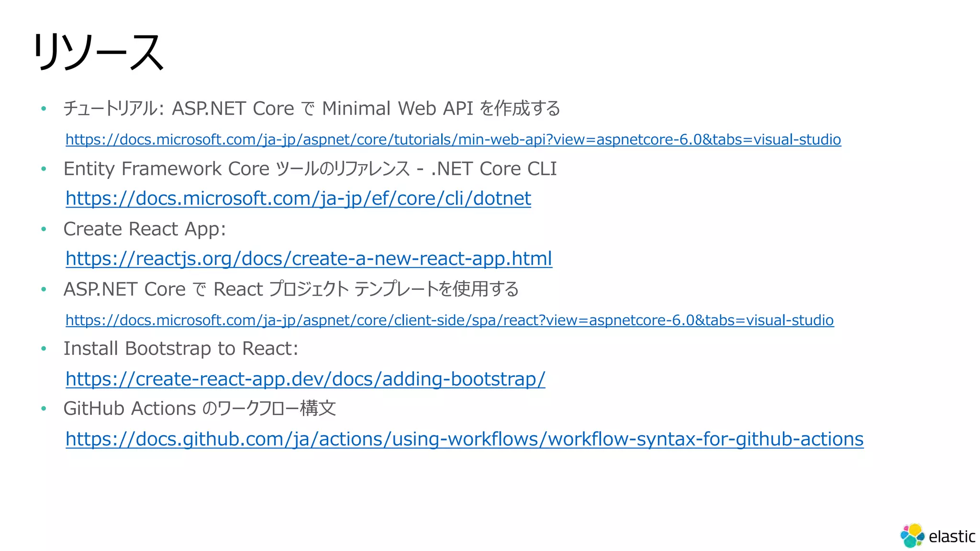
Task: Select the text 'ASP.NET Core で React プロジェクト テンプレートを使用する'
Action: pyautogui.click(x=291, y=289)
